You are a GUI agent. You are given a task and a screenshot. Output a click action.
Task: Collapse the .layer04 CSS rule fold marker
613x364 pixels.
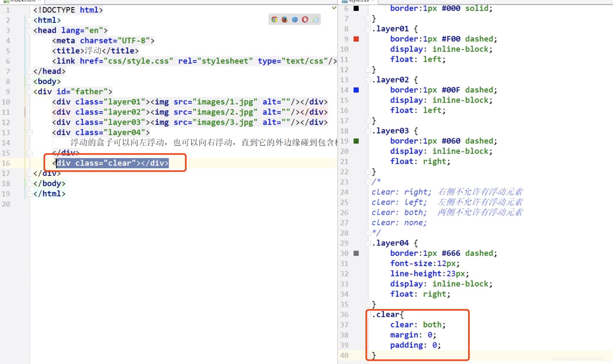[x=368, y=243]
